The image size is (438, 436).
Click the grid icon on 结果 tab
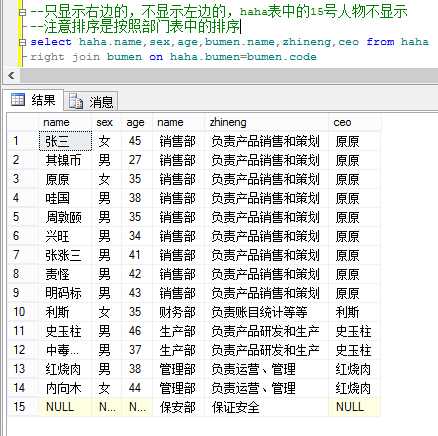pos(18,100)
